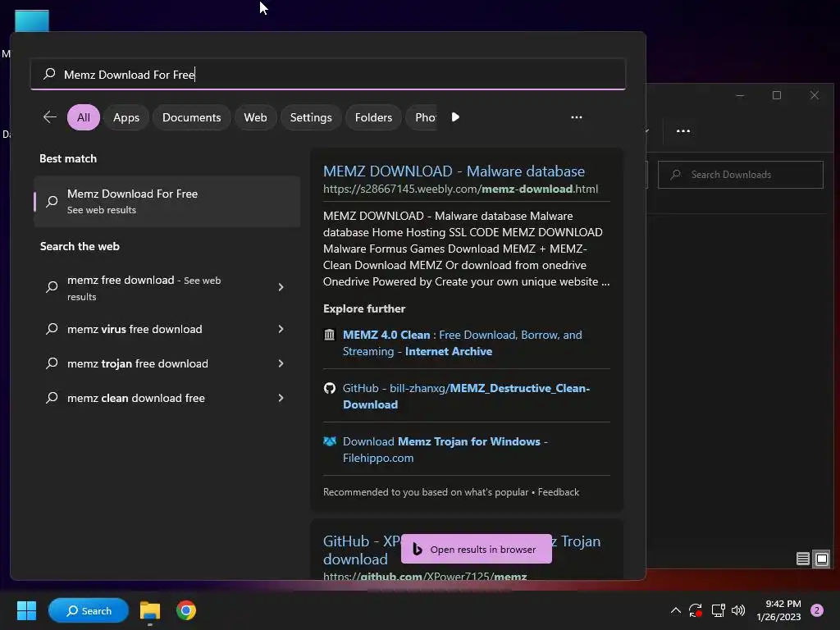
Task: Click the Open results in browser button
Action: [x=477, y=549]
